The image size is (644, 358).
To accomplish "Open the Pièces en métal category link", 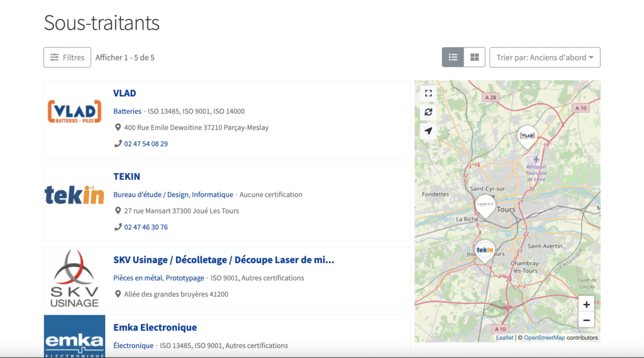I will pyautogui.click(x=138, y=278).
